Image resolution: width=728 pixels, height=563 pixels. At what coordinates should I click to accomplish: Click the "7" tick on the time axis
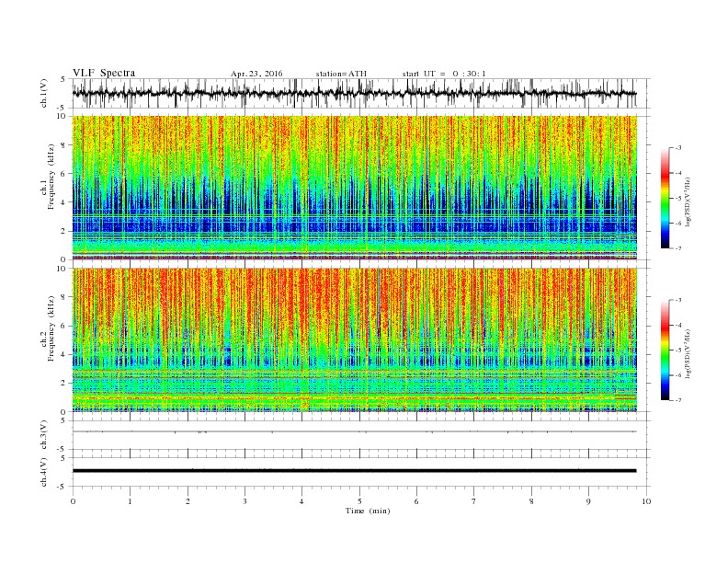[x=474, y=501]
